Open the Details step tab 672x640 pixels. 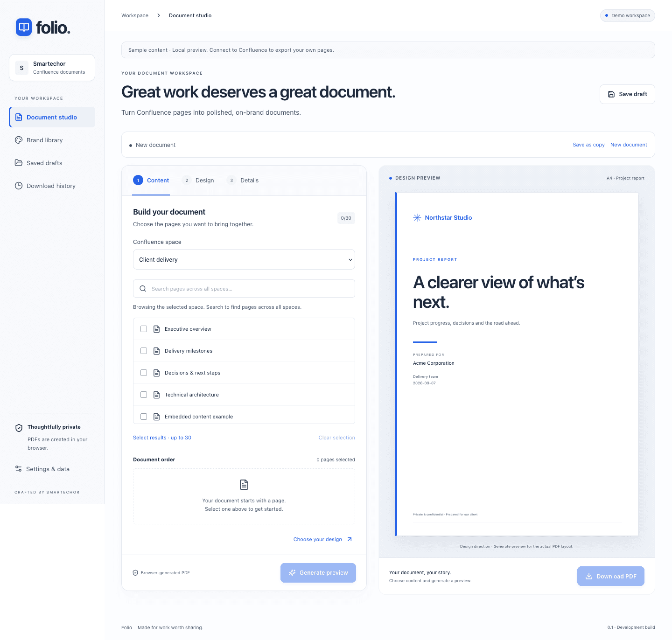click(x=243, y=181)
